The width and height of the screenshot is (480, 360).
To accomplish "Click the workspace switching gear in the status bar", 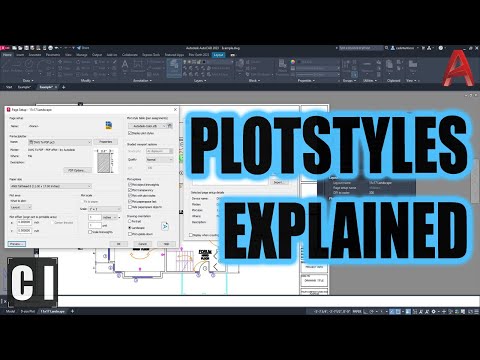I will pos(433,312).
